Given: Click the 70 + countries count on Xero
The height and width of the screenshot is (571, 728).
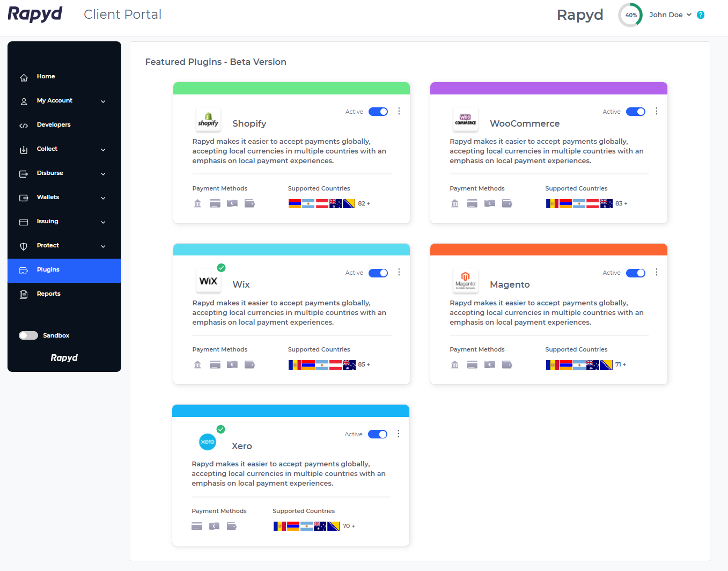Looking at the screenshot, I should (349, 526).
